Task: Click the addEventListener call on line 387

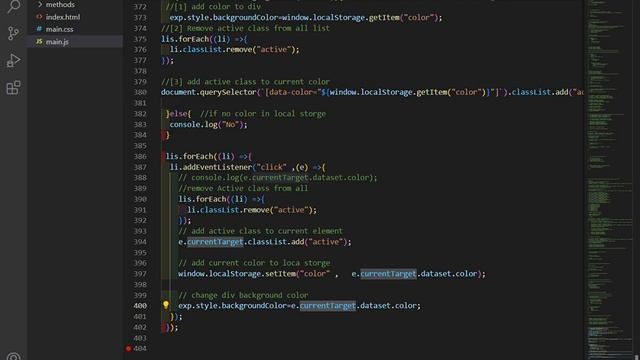Action: click(217, 167)
